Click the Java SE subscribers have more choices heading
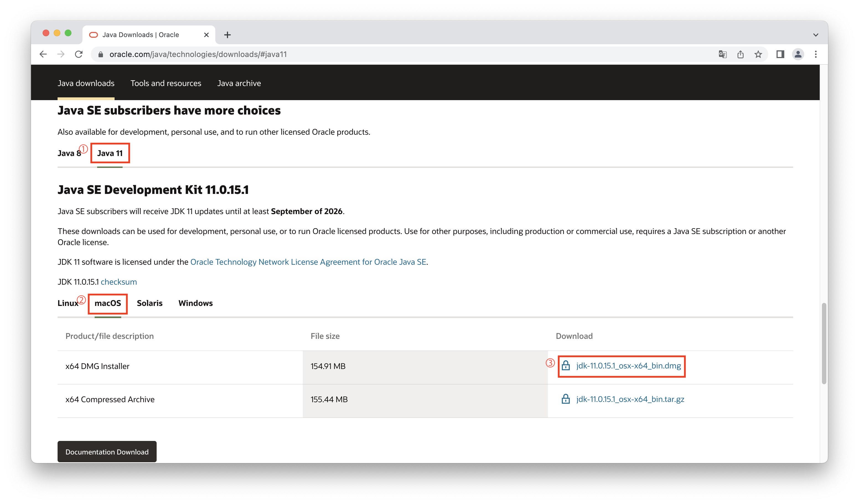Viewport: 859px width, 504px height. point(169,110)
